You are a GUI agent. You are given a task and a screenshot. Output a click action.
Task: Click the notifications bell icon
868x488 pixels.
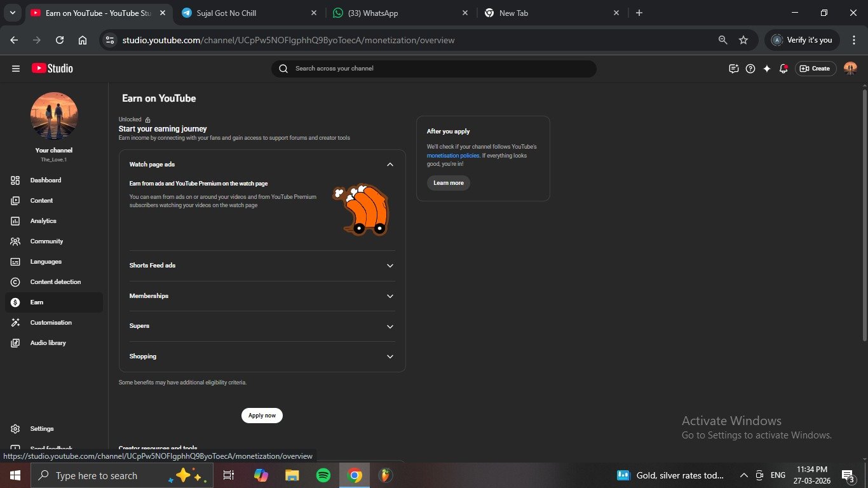pyautogui.click(x=783, y=69)
